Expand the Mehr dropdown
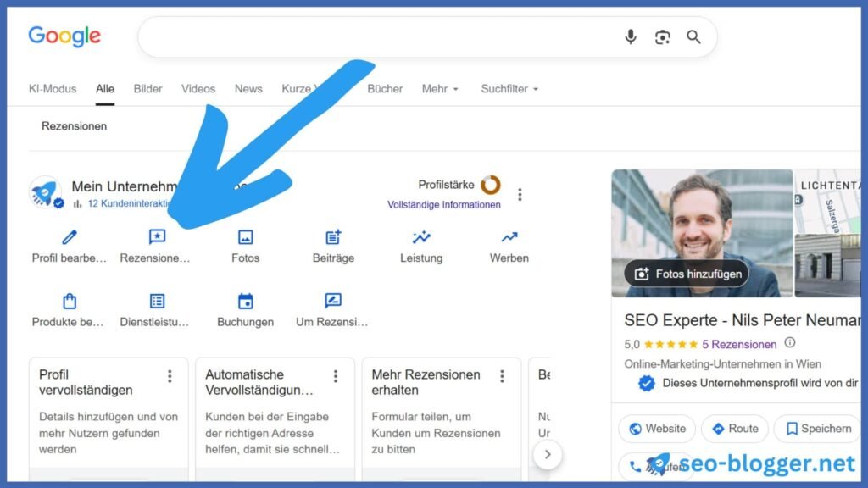 (x=440, y=89)
